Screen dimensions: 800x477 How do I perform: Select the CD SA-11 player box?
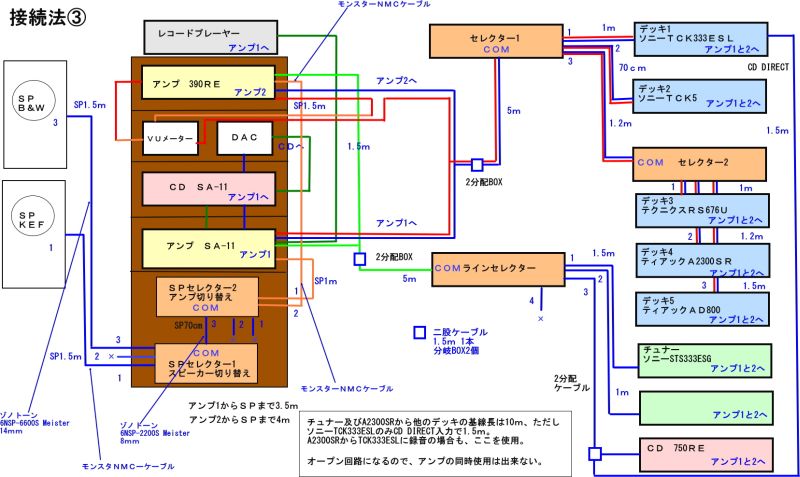pos(209,189)
